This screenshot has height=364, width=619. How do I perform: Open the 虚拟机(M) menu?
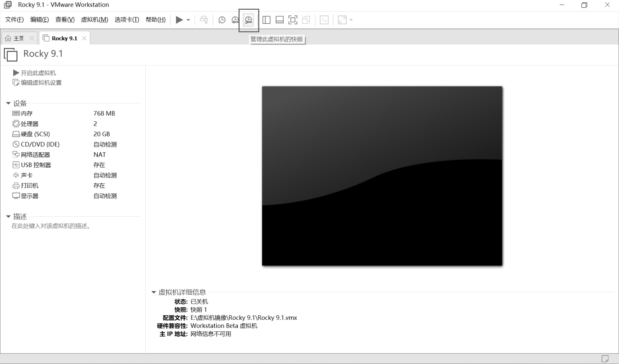pos(94,20)
